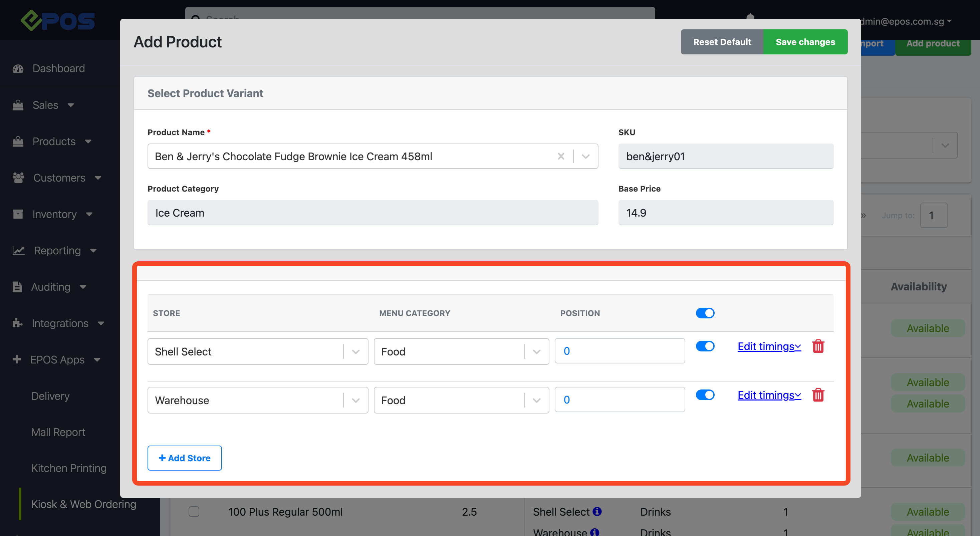
Task: Open the Shell Select store dropdown
Action: point(258,351)
